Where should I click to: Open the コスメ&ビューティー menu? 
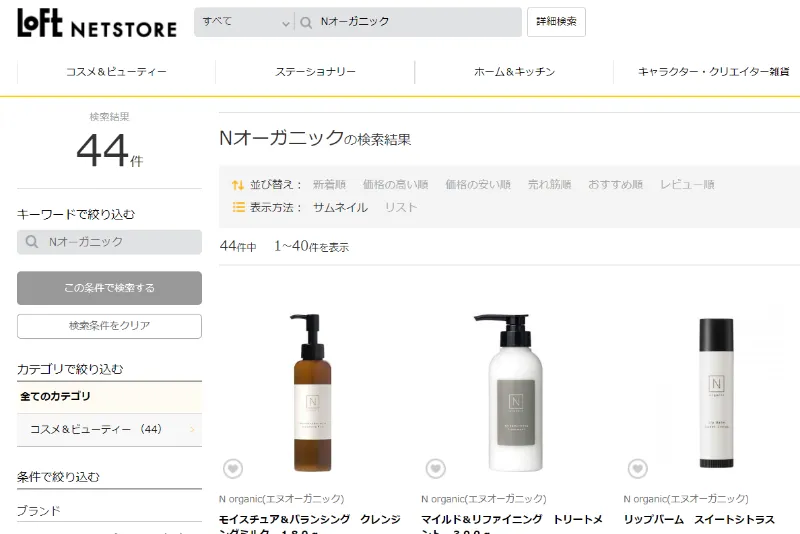click(x=116, y=72)
